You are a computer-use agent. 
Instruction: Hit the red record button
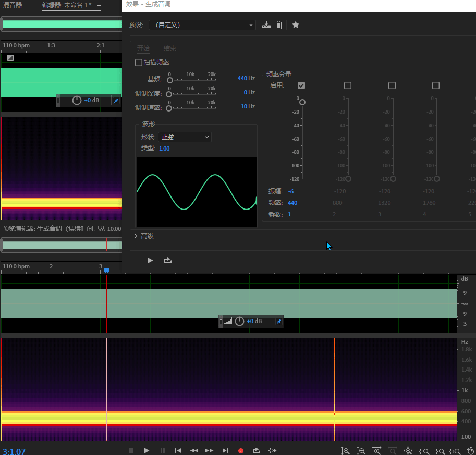[241, 451]
